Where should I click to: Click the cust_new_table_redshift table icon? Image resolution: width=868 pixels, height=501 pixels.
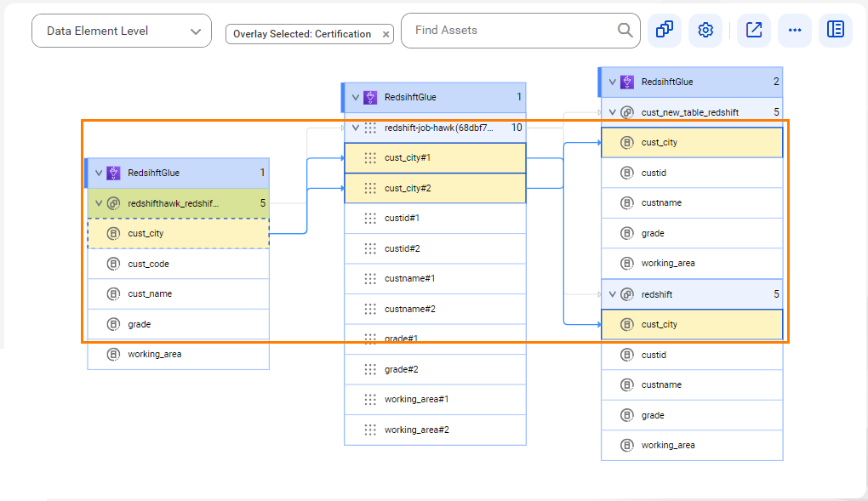pyautogui.click(x=627, y=112)
